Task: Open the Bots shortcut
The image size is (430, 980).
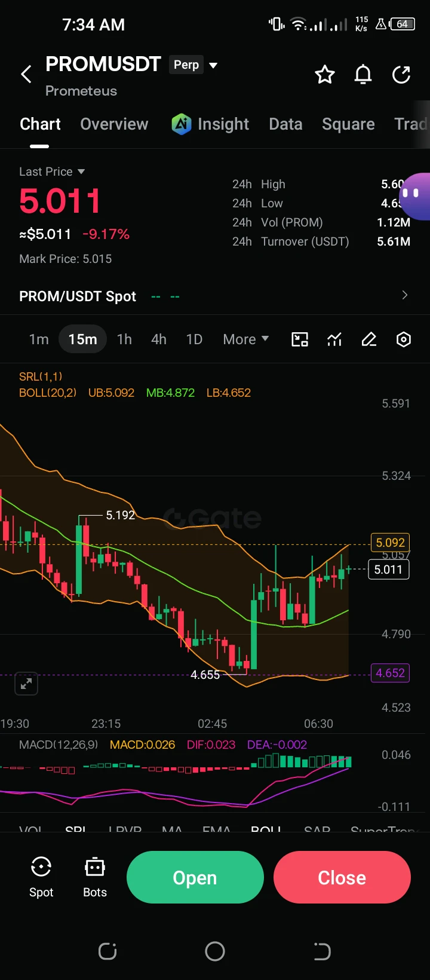Action: [x=95, y=877]
